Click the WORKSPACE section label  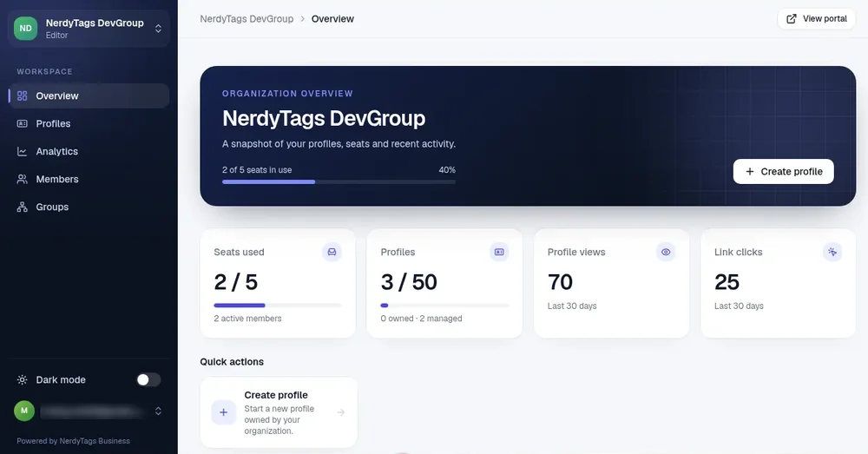pyautogui.click(x=45, y=71)
